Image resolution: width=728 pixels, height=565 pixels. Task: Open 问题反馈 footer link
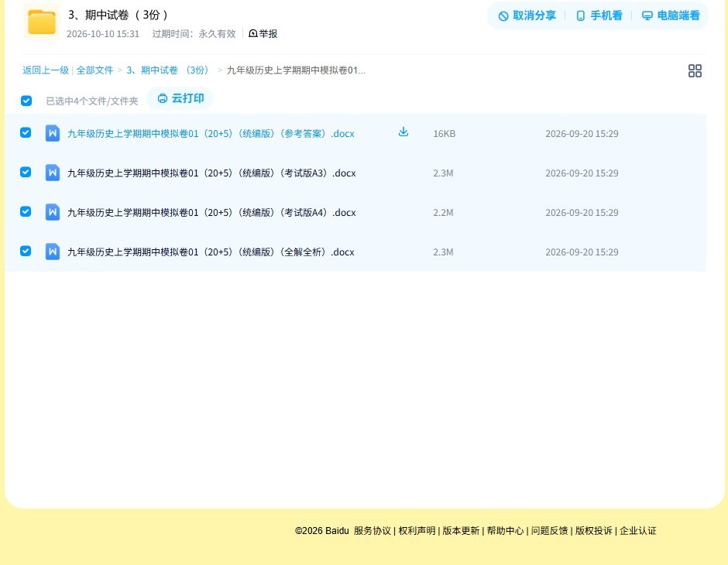(x=549, y=531)
